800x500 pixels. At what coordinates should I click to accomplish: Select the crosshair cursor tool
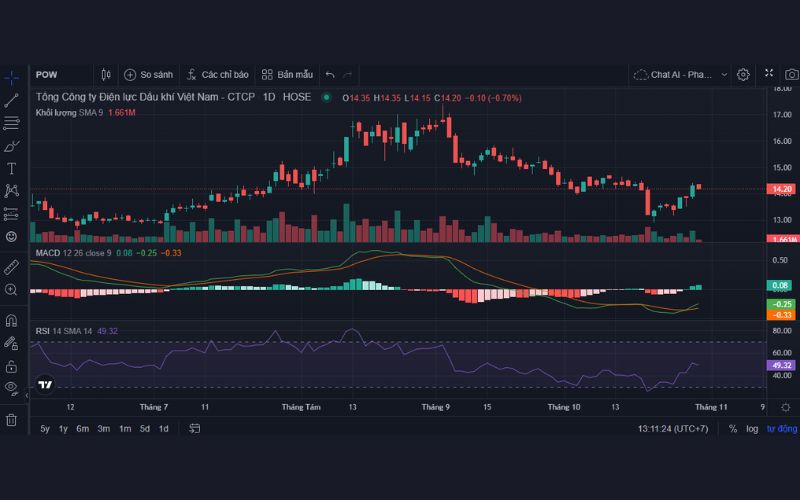(x=12, y=77)
